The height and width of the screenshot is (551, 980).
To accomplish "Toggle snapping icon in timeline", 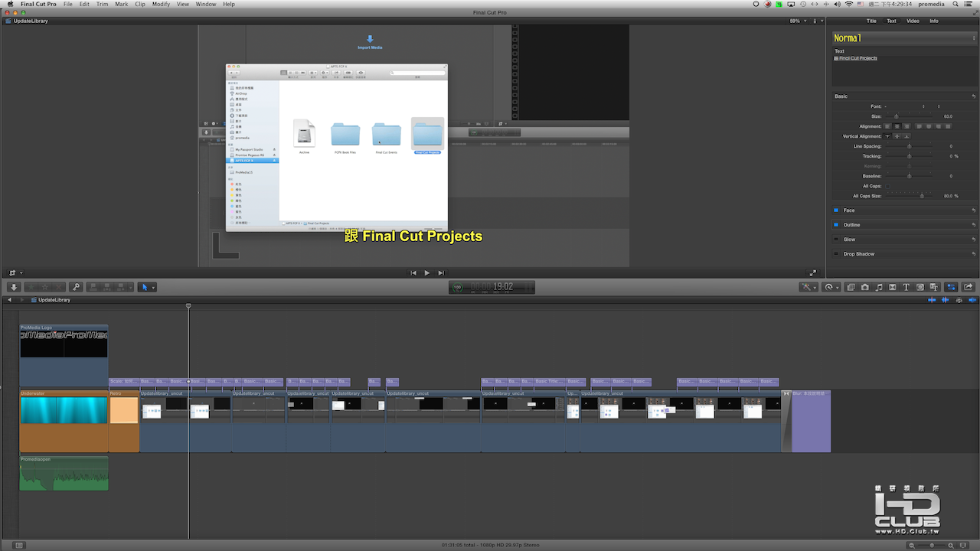I will click(972, 300).
